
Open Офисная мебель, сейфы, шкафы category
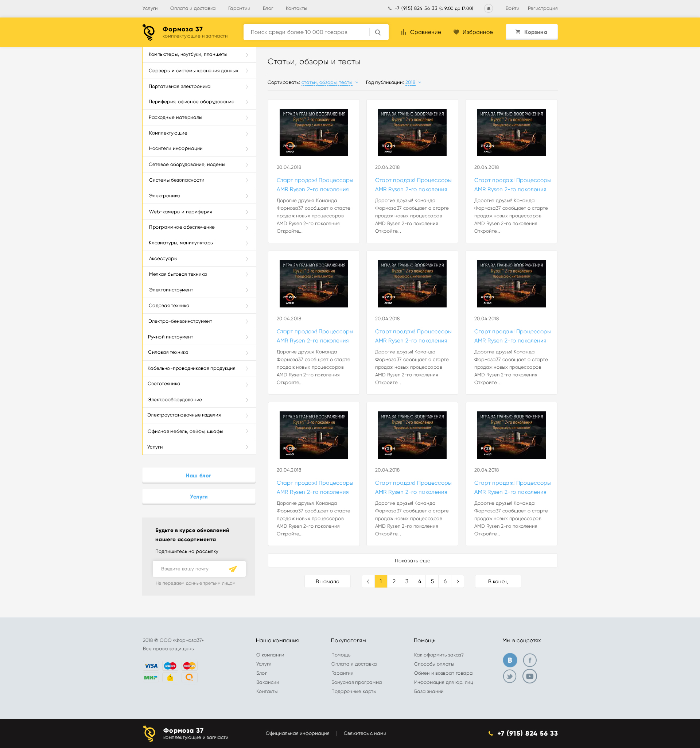(199, 431)
